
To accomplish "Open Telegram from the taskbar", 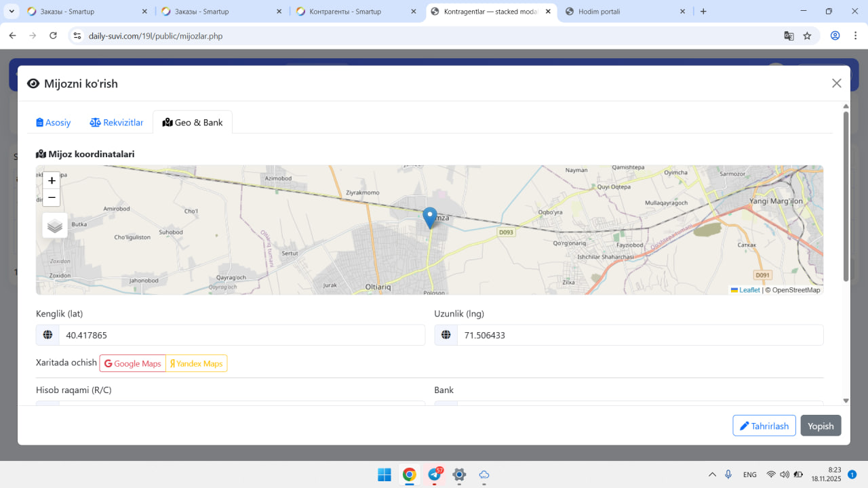I will tap(434, 474).
